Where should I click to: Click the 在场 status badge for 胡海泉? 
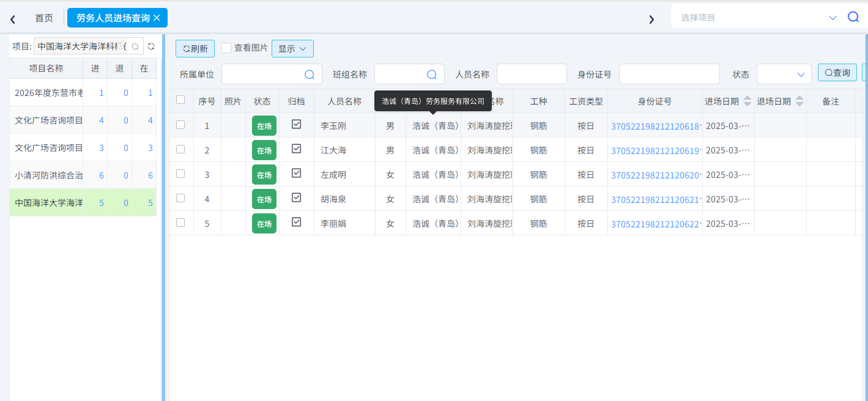pyautogui.click(x=264, y=199)
